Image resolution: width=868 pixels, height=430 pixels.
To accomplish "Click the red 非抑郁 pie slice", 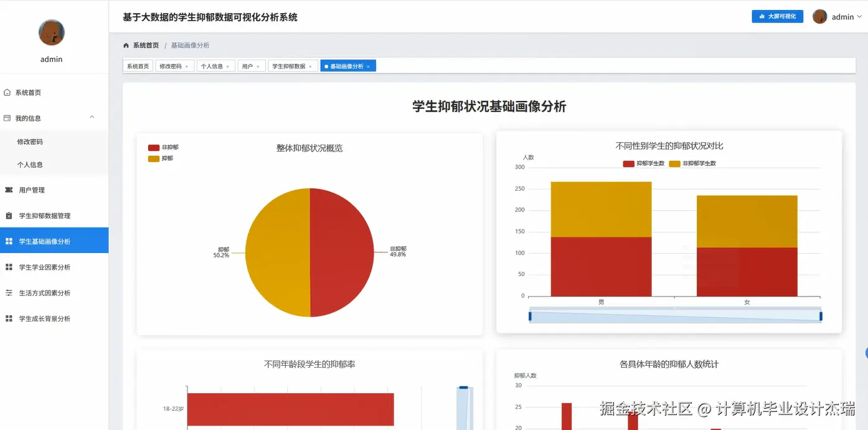I will click(342, 252).
